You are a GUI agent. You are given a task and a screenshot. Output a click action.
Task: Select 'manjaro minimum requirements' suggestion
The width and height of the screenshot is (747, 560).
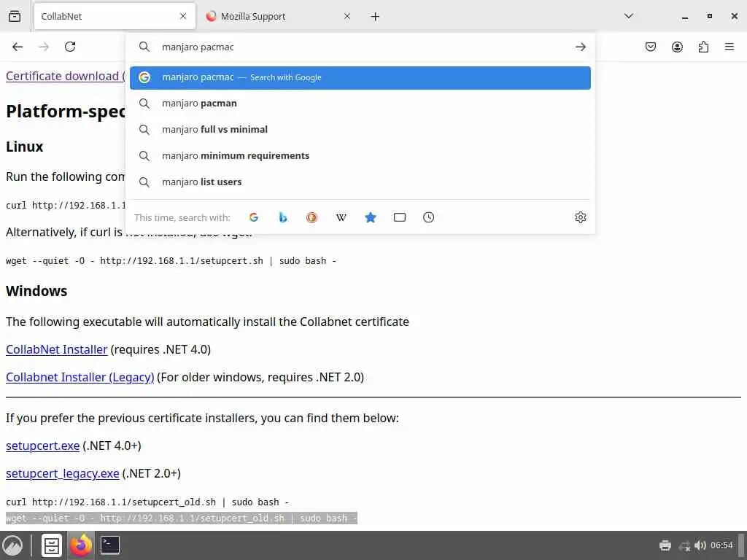[360, 156]
